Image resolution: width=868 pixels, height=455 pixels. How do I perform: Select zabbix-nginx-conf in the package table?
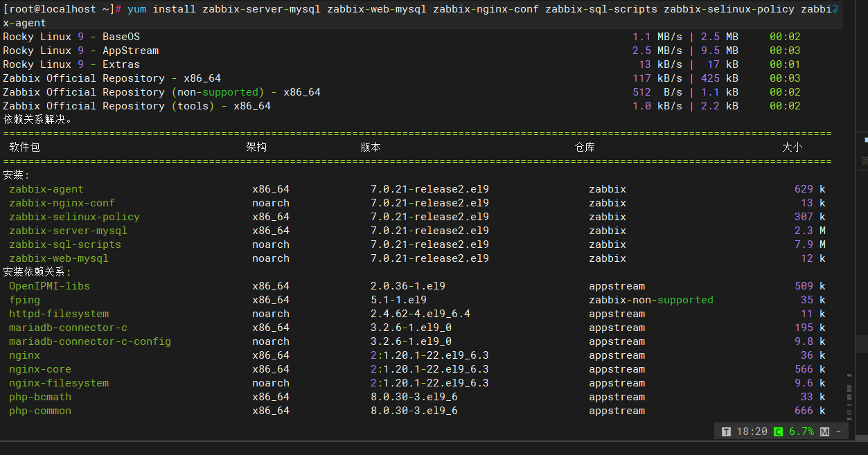click(x=62, y=203)
